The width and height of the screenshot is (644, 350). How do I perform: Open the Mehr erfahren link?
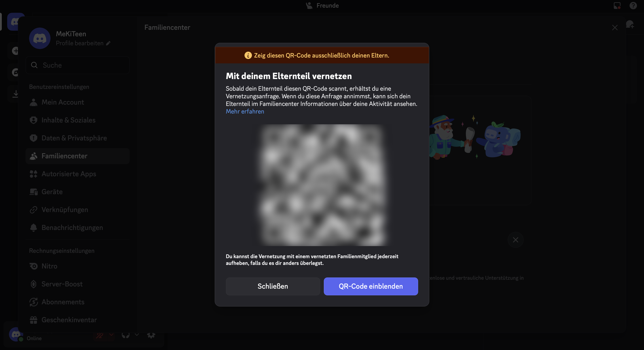click(245, 112)
